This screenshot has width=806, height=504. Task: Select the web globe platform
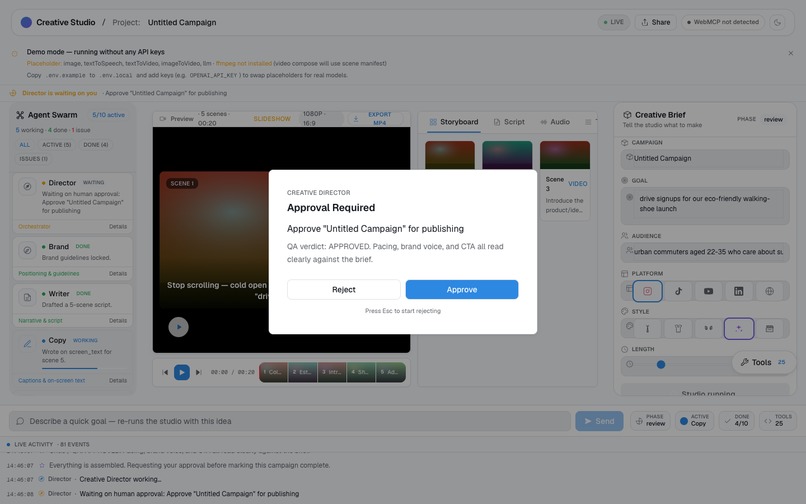[x=770, y=291]
